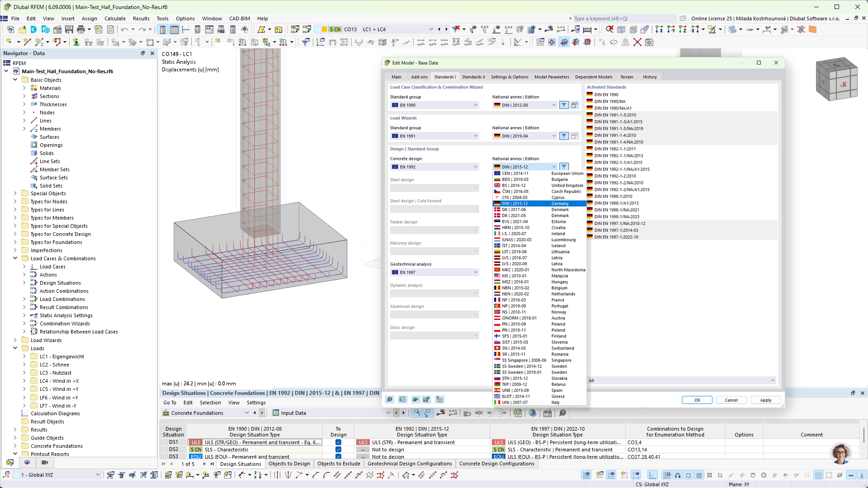This screenshot has width=868, height=488.
Task: Open the CAD-BIM menu
Action: click(239, 19)
